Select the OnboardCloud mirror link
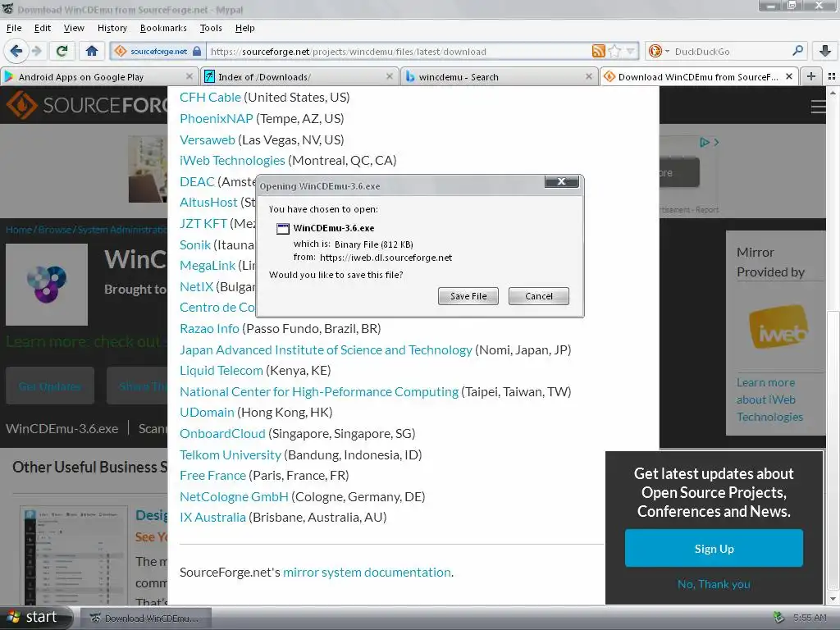 222,433
